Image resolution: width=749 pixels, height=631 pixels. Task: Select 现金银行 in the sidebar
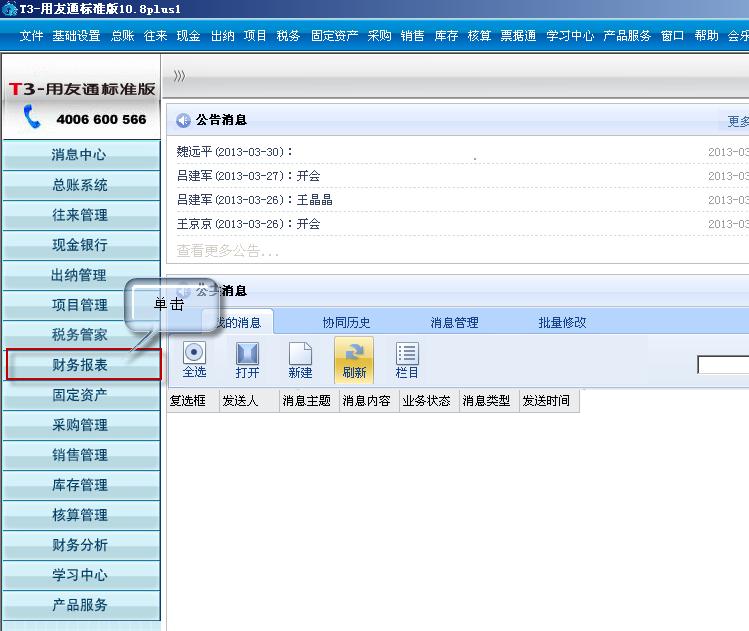tap(81, 245)
